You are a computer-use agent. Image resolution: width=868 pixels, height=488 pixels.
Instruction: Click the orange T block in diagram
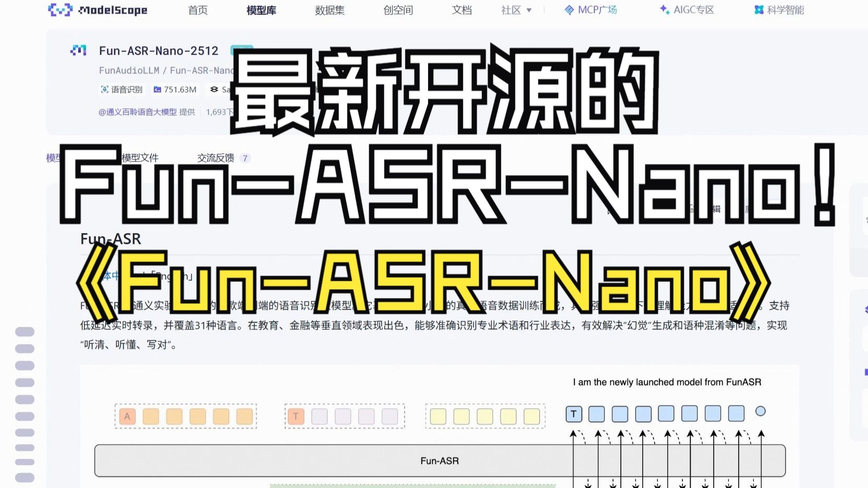click(x=296, y=416)
